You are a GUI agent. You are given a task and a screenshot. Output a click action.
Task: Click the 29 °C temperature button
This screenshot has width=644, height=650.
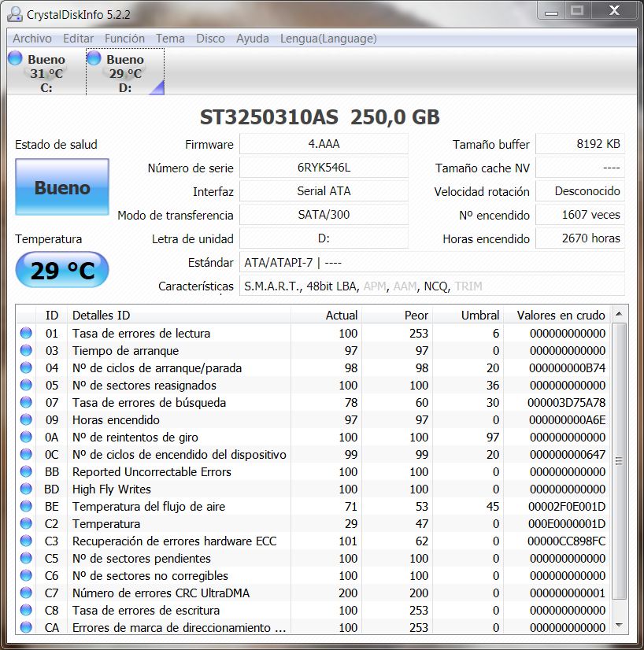(x=62, y=270)
